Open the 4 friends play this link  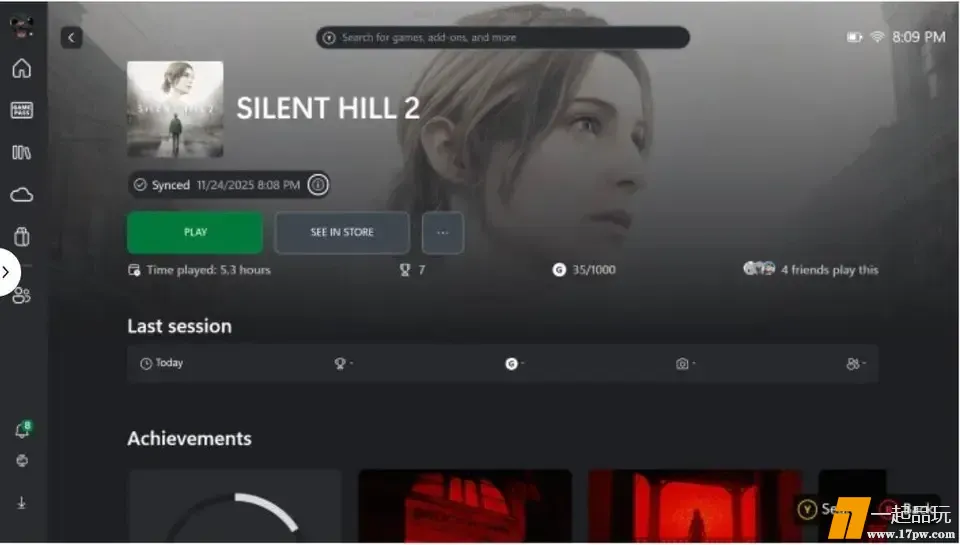[811, 269]
